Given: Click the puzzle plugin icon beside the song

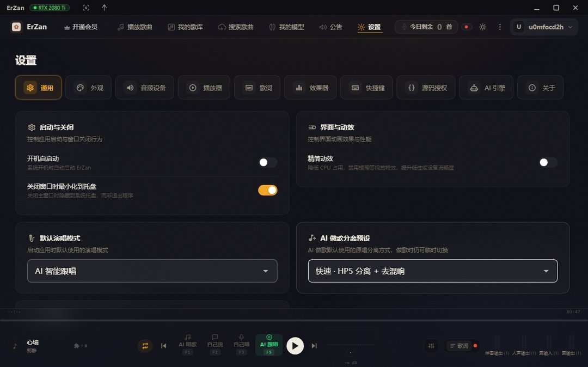Looking at the screenshot, I should [x=77, y=346].
